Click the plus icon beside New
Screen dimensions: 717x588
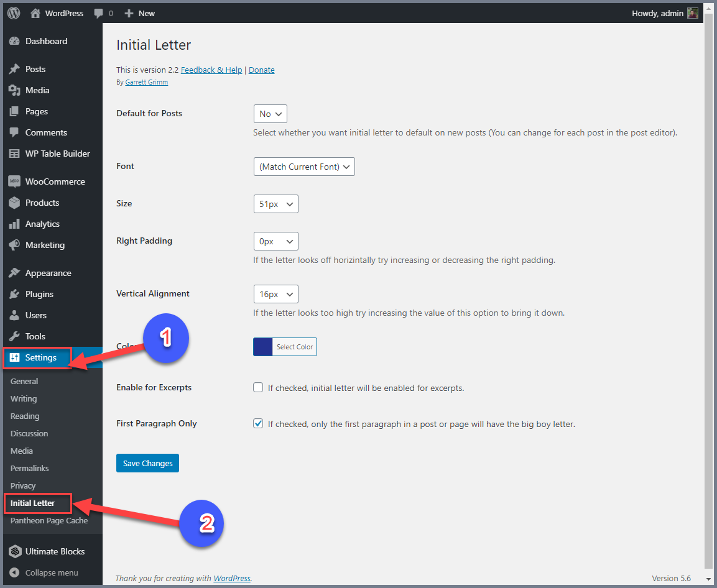(x=129, y=13)
